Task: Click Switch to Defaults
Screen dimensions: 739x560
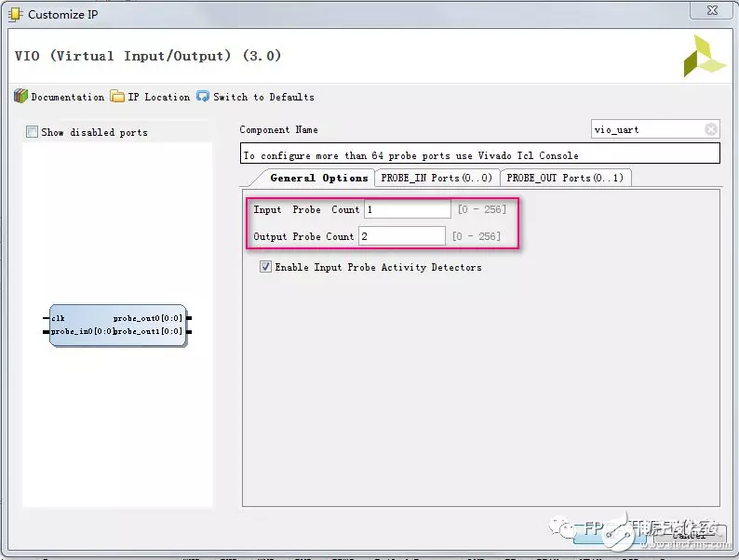Action: (263, 97)
